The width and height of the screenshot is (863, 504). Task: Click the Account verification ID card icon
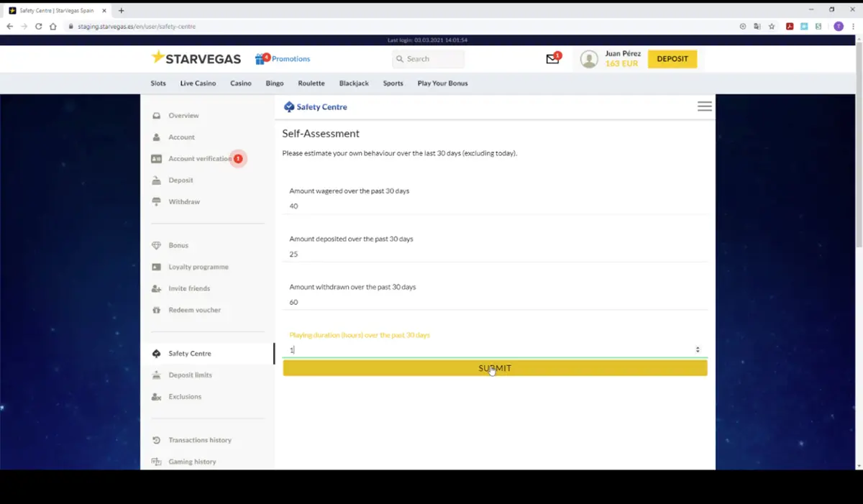156,159
